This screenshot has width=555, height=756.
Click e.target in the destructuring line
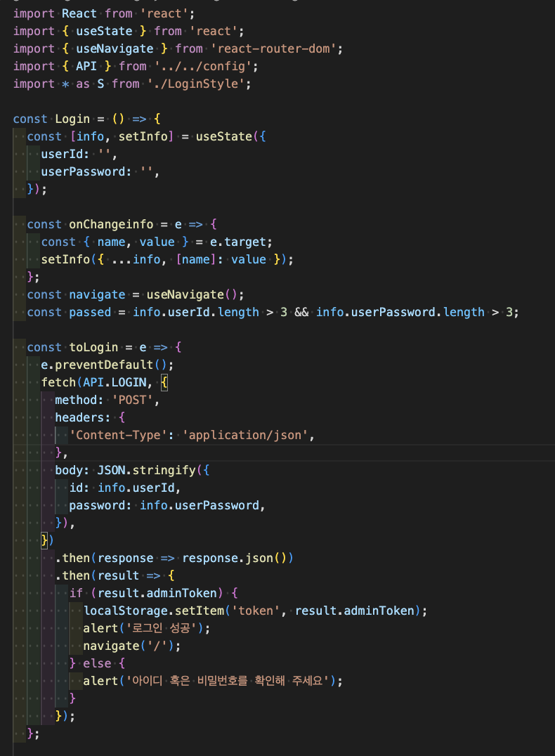(237, 242)
